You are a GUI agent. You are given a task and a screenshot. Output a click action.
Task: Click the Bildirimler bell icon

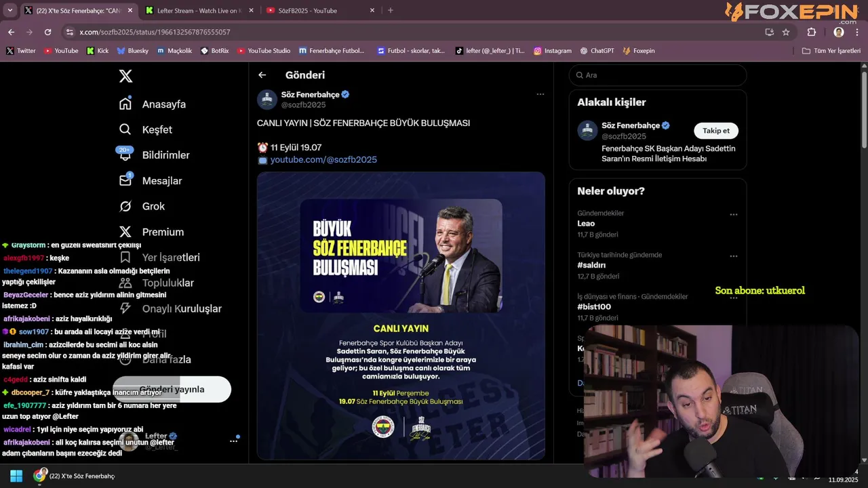click(x=125, y=155)
